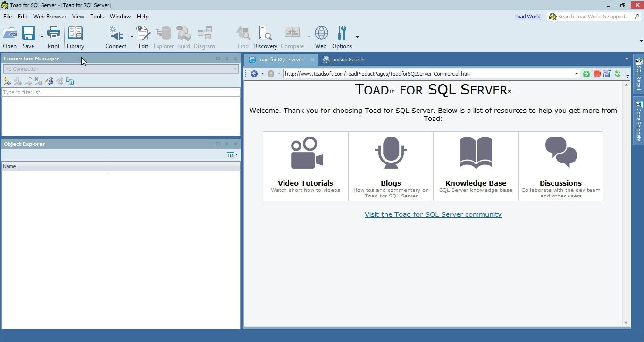Image resolution: width=644 pixels, height=342 pixels.
Task: Click the Explorer toolbar icon
Action: [x=164, y=34]
